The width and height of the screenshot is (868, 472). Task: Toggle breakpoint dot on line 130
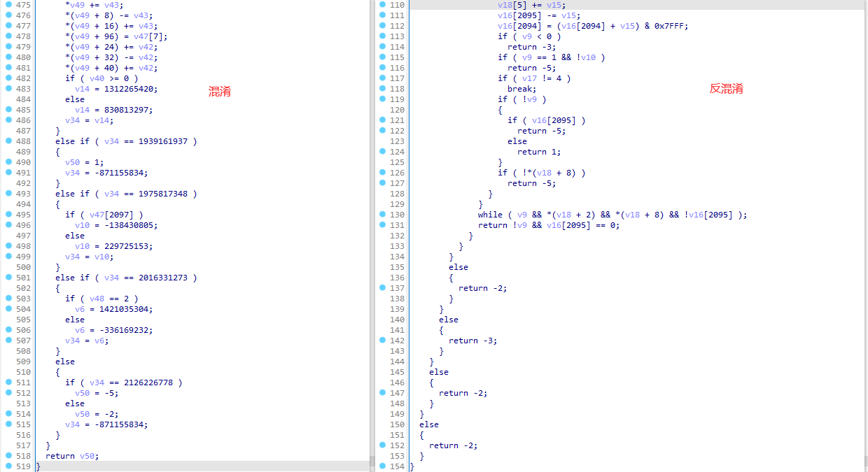(382, 215)
